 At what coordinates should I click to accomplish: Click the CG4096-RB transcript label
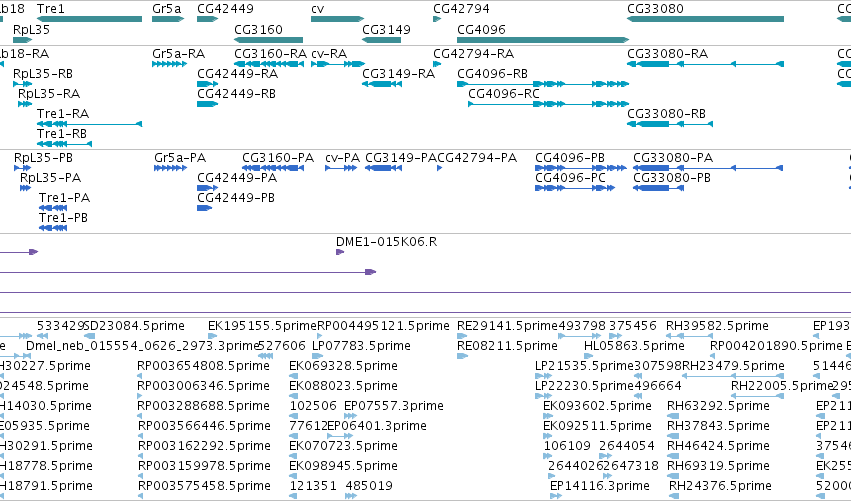coord(492,74)
